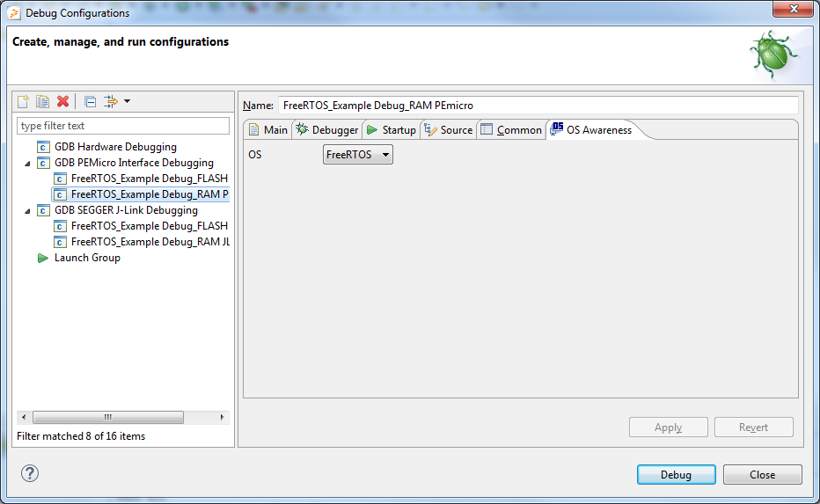Select the Launch Group item

(87, 258)
